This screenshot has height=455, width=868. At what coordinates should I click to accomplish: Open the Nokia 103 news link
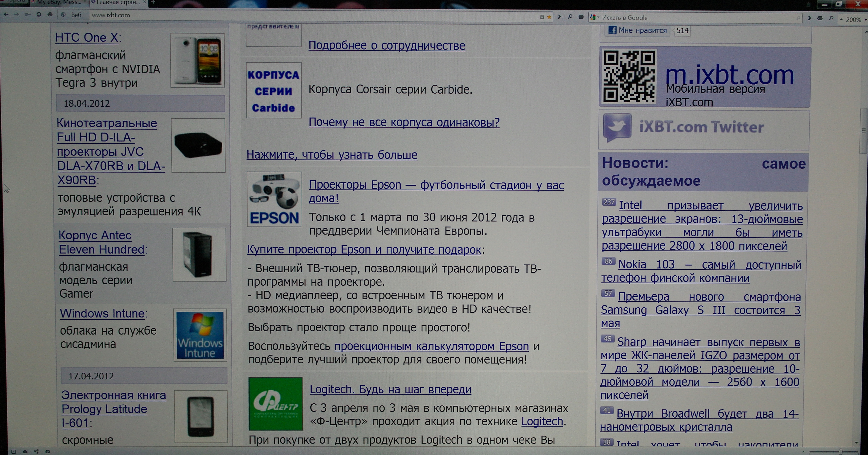point(701,272)
